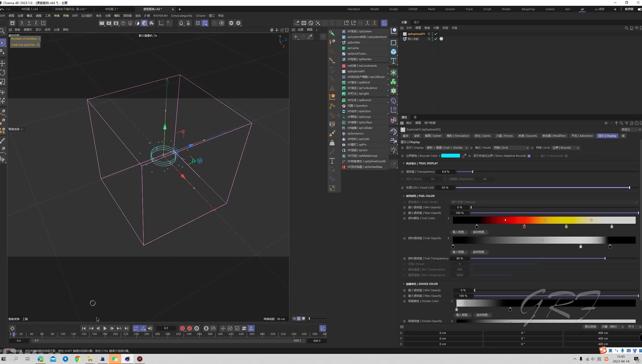
Task: Toggle the 烟火发射 object enable checkmark
Action: tap(436, 39)
